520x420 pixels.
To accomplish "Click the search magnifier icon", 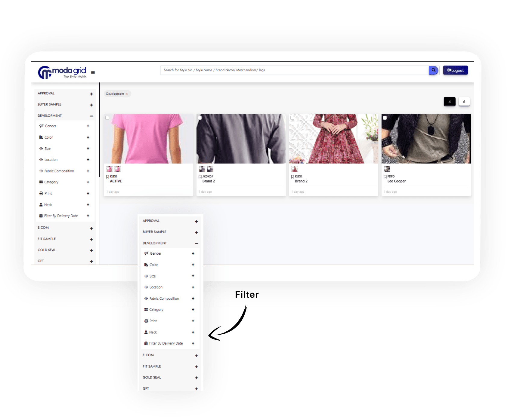I will tap(433, 70).
